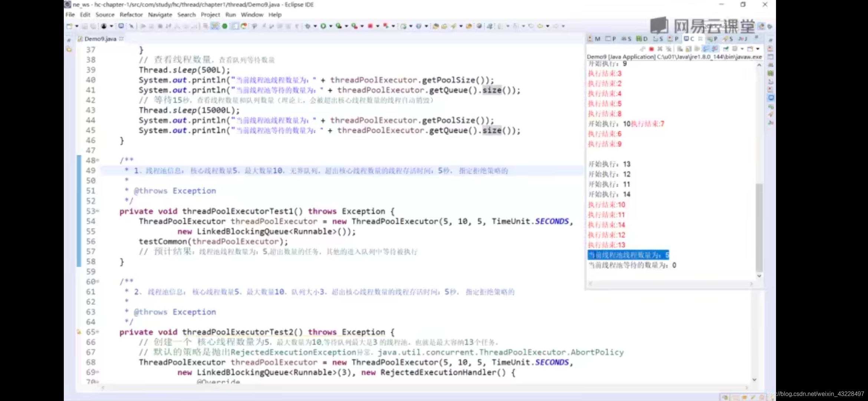Screen dimensions: 868x401
Task: Open Display Selected Console dropdown
Action: point(742,49)
